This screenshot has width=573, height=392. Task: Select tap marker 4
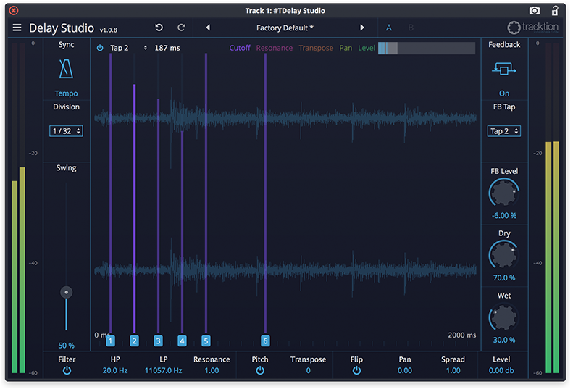click(x=182, y=341)
